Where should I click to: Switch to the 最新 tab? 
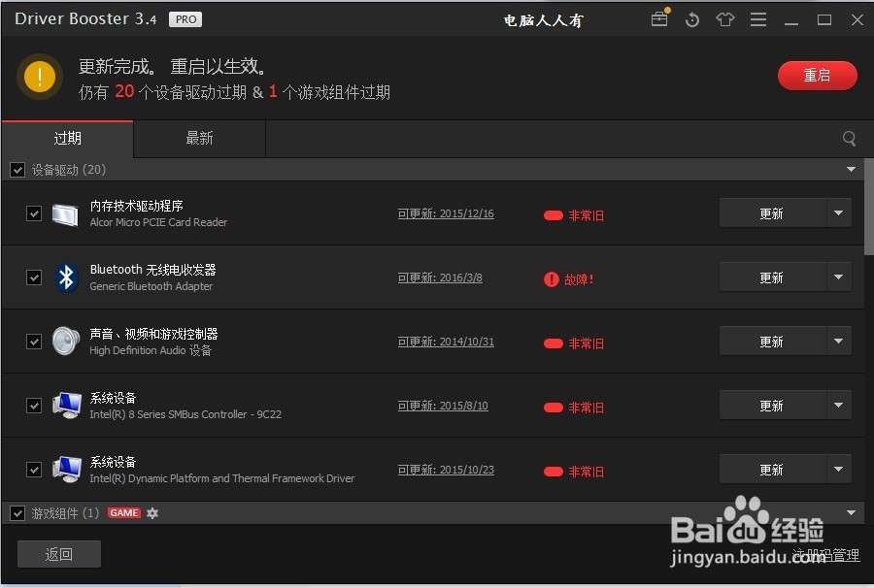click(x=199, y=139)
